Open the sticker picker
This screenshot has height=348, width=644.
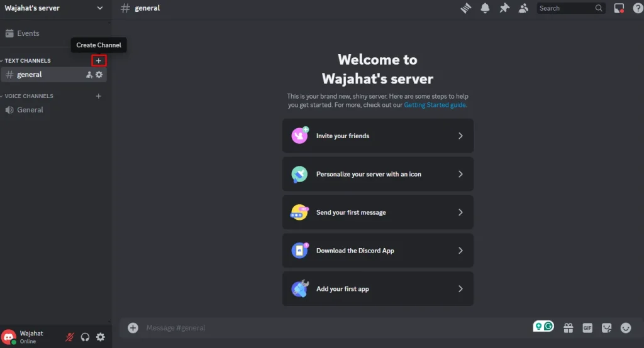[x=607, y=328]
